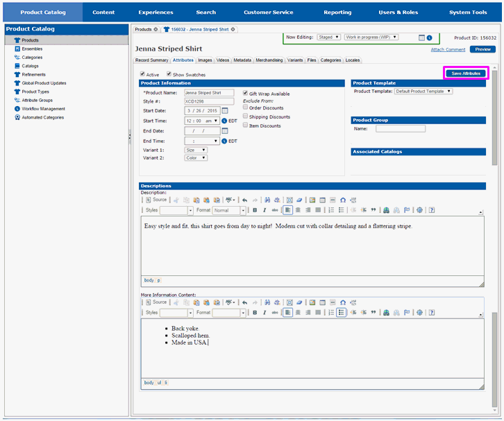504x421 pixels.
Task: Open Ensembles in the Product Catalog sidebar
Action: tap(32, 49)
